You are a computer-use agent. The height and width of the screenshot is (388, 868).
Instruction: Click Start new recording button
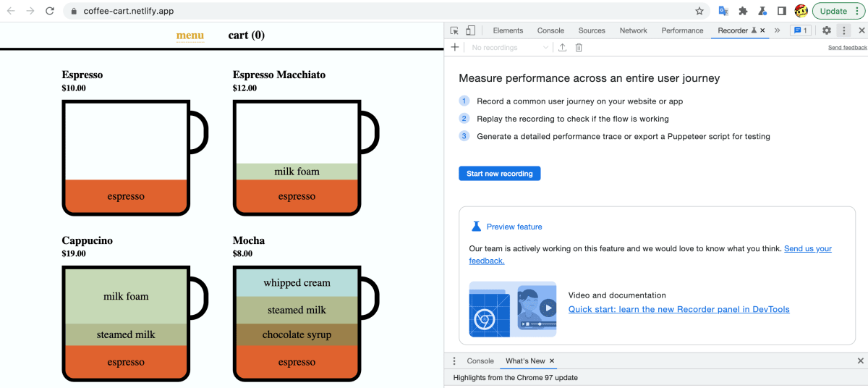(x=499, y=174)
